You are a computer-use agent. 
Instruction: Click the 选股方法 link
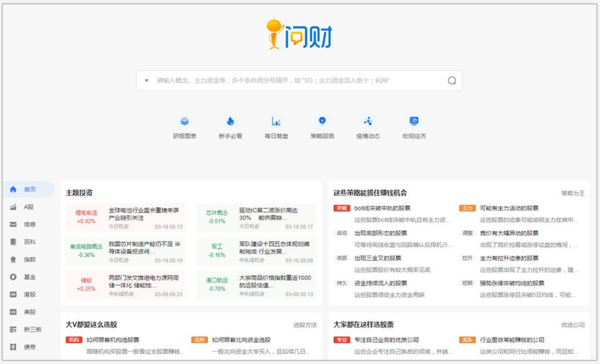tap(305, 325)
